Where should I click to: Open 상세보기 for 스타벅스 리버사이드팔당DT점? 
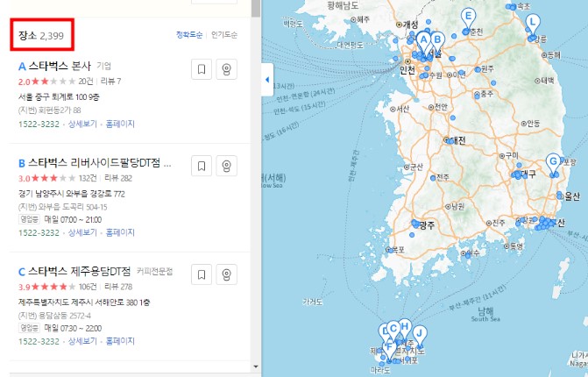click(x=82, y=232)
